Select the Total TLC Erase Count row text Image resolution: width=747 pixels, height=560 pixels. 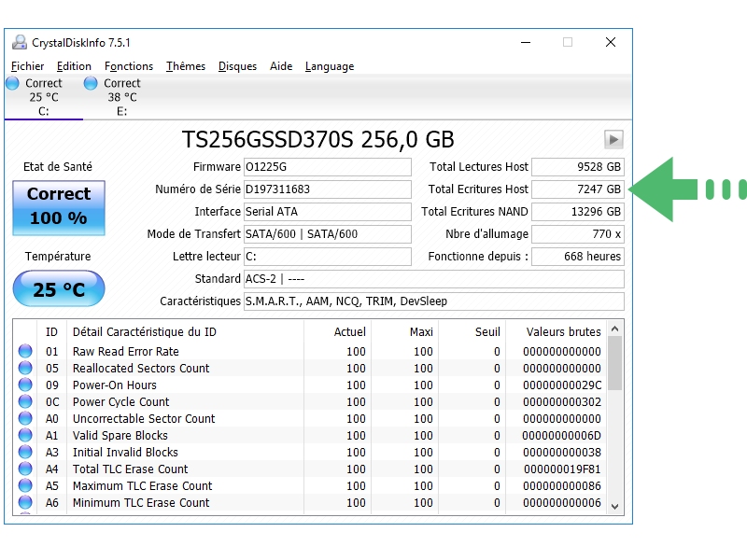click(131, 469)
